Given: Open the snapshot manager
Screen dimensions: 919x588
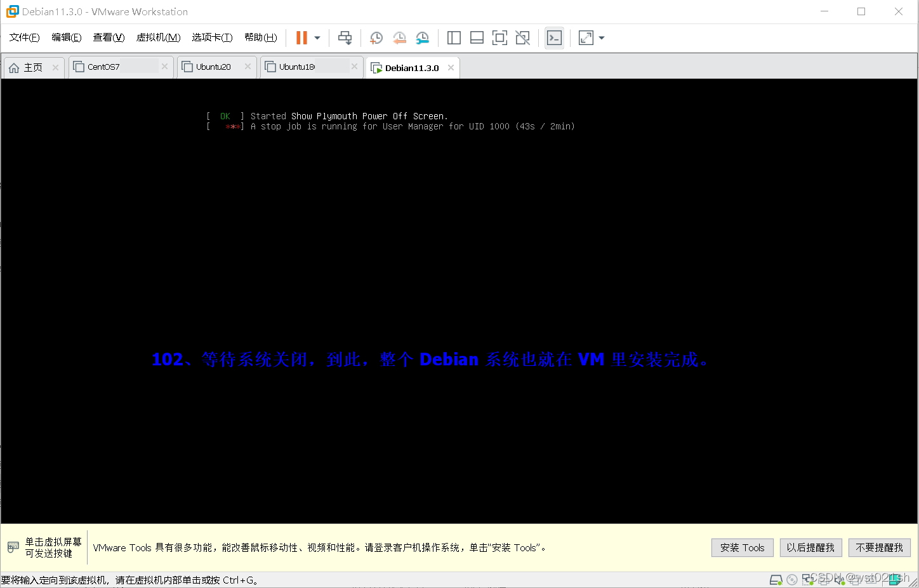Looking at the screenshot, I should (x=422, y=38).
